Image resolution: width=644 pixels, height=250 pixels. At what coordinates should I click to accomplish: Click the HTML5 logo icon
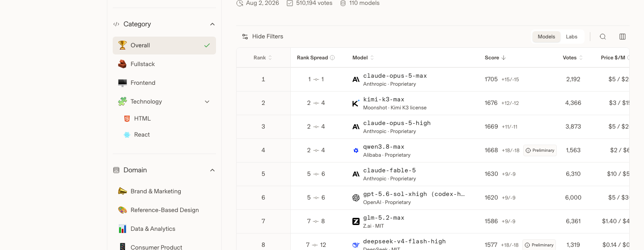tap(127, 119)
